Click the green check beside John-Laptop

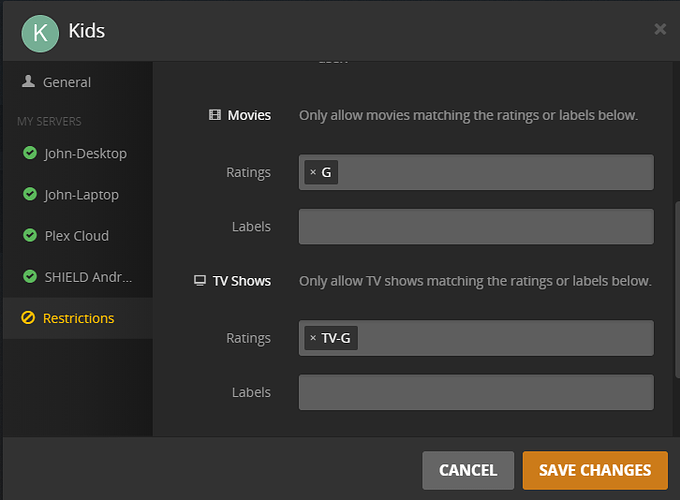coord(29,195)
